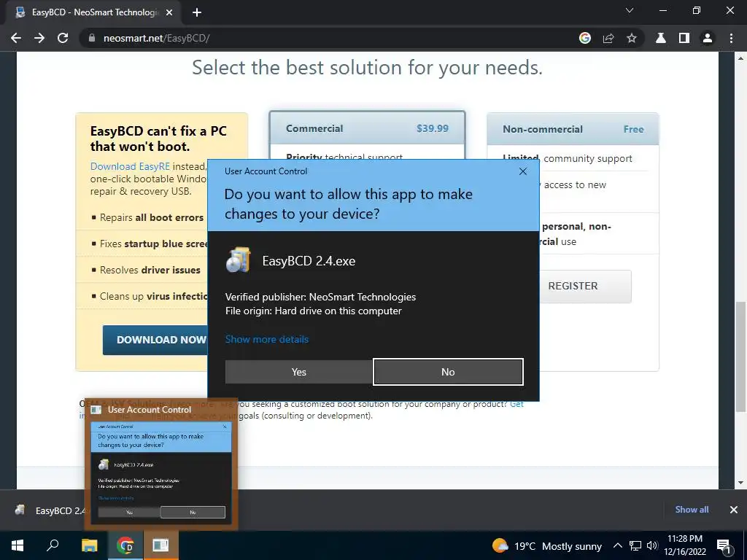Click No in User Account Control

tap(448, 372)
